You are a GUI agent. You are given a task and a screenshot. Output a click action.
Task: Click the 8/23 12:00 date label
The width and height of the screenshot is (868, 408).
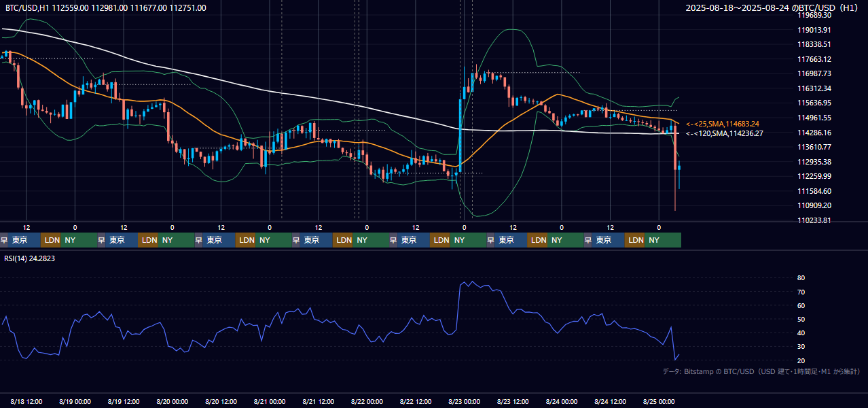[513, 401]
